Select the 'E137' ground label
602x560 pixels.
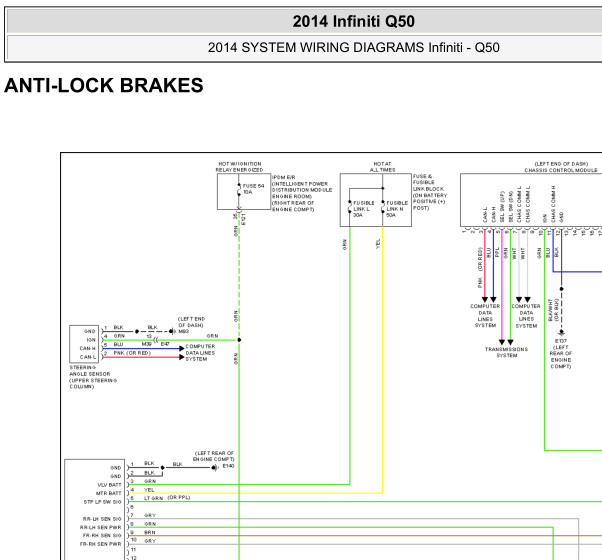[561, 341]
